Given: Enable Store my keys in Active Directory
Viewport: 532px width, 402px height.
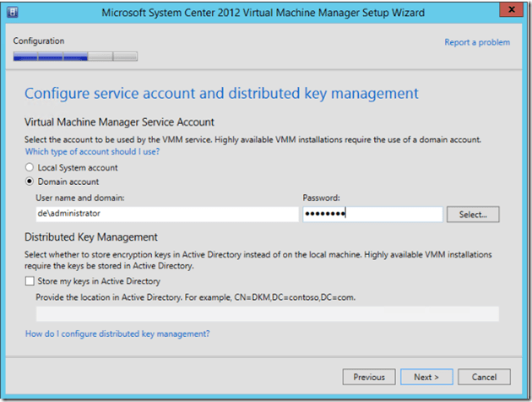Looking at the screenshot, I should [x=30, y=281].
